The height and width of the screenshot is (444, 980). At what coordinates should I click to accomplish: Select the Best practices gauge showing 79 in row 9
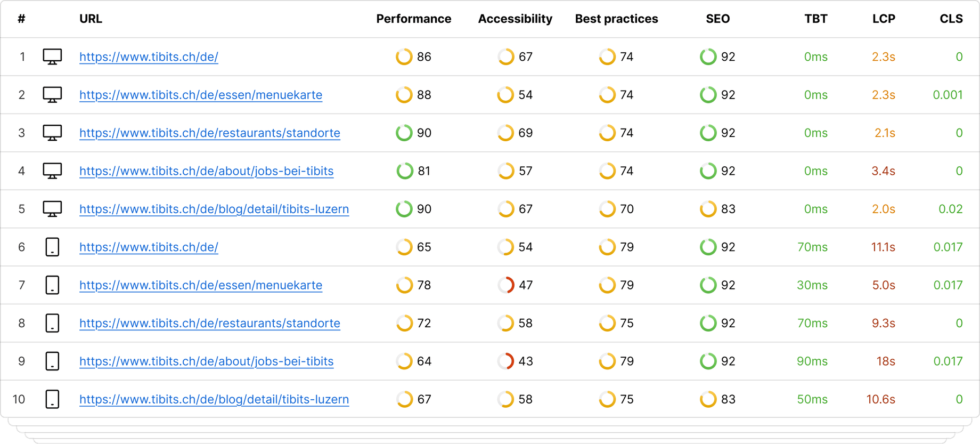click(607, 361)
